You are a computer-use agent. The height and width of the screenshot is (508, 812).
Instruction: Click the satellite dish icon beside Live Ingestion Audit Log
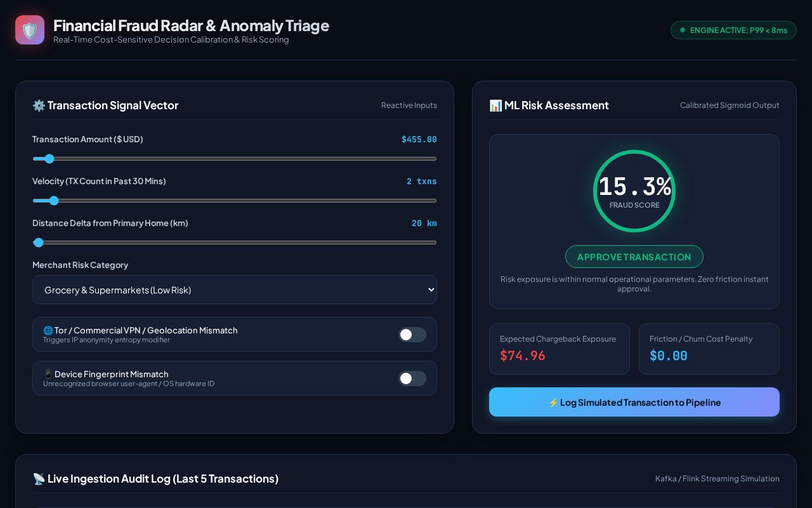pyautogui.click(x=39, y=479)
